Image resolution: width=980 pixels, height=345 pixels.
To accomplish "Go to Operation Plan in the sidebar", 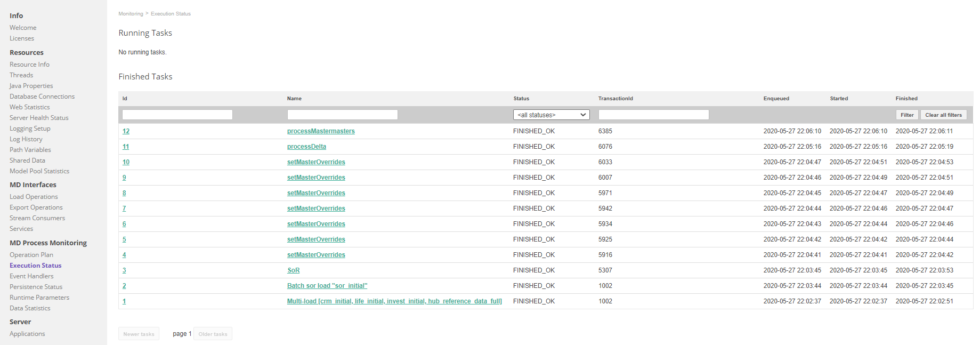I will pyautogui.click(x=31, y=255).
